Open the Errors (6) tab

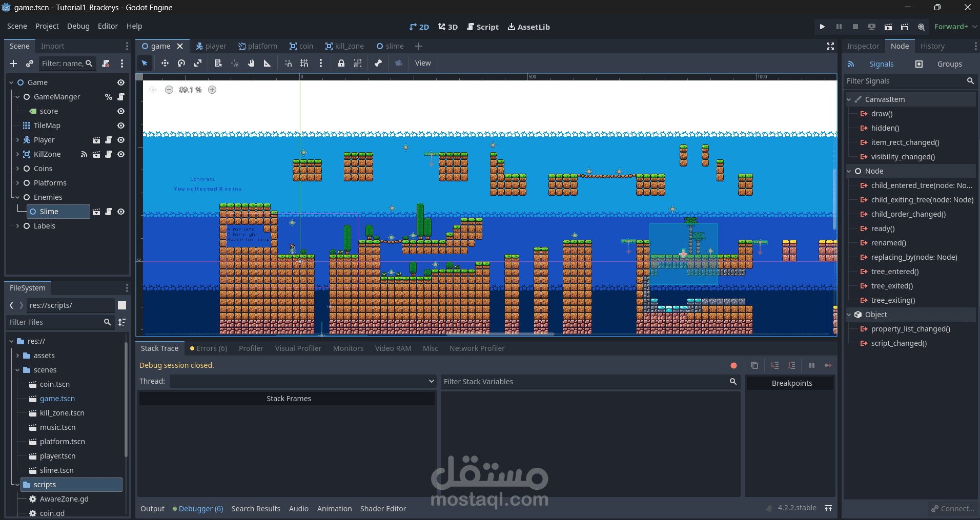[x=208, y=348]
